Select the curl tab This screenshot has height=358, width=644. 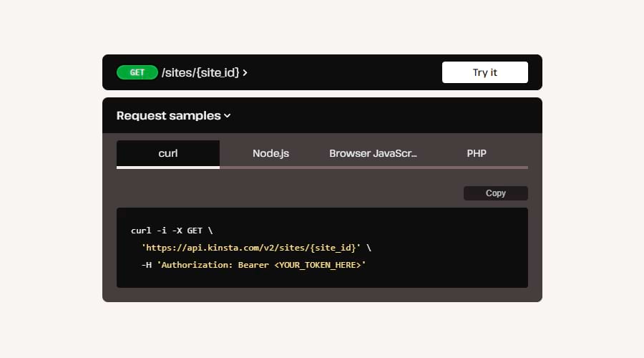click(168, 153)
